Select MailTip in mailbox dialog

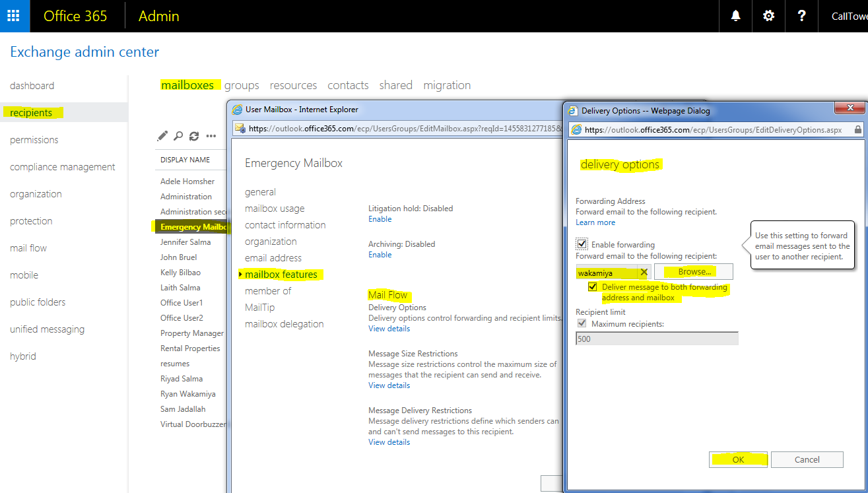point(259,308)
